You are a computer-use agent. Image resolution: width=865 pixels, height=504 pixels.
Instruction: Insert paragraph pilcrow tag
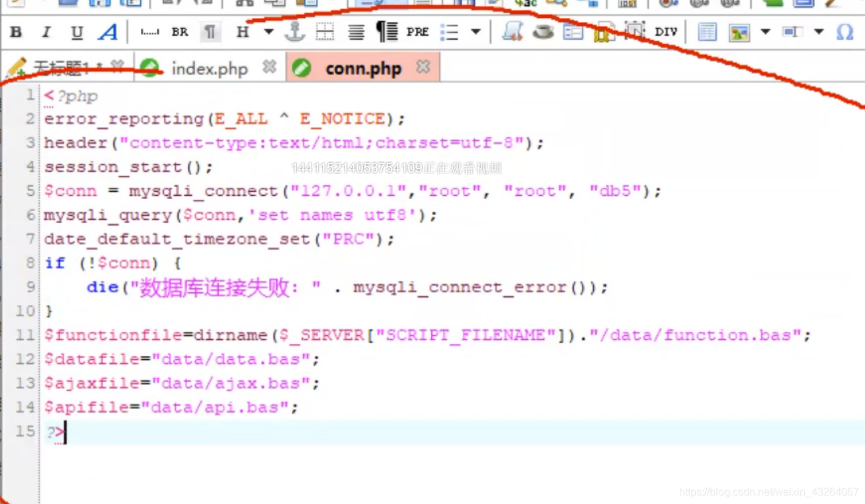[x=210, y=32]
